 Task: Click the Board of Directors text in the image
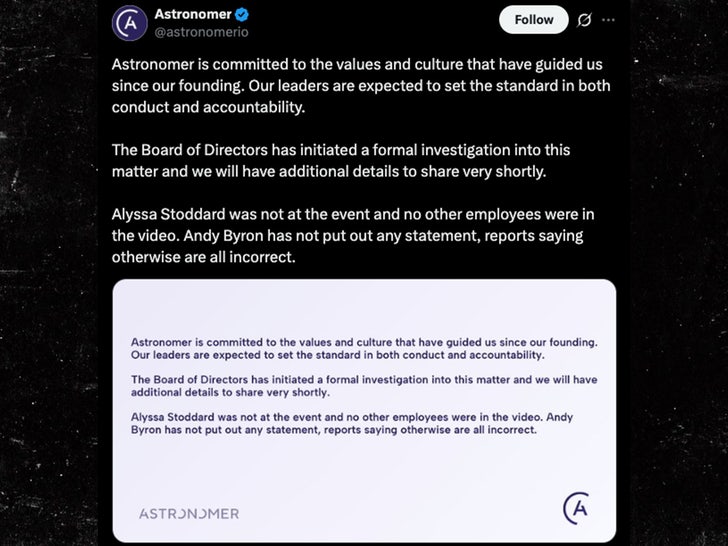(x=364, y=385)
